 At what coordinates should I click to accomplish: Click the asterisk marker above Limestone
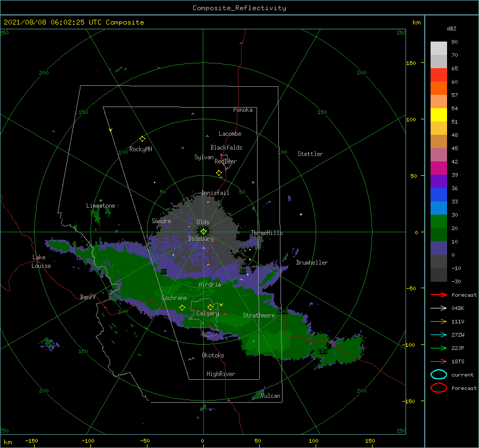(101, 201)
